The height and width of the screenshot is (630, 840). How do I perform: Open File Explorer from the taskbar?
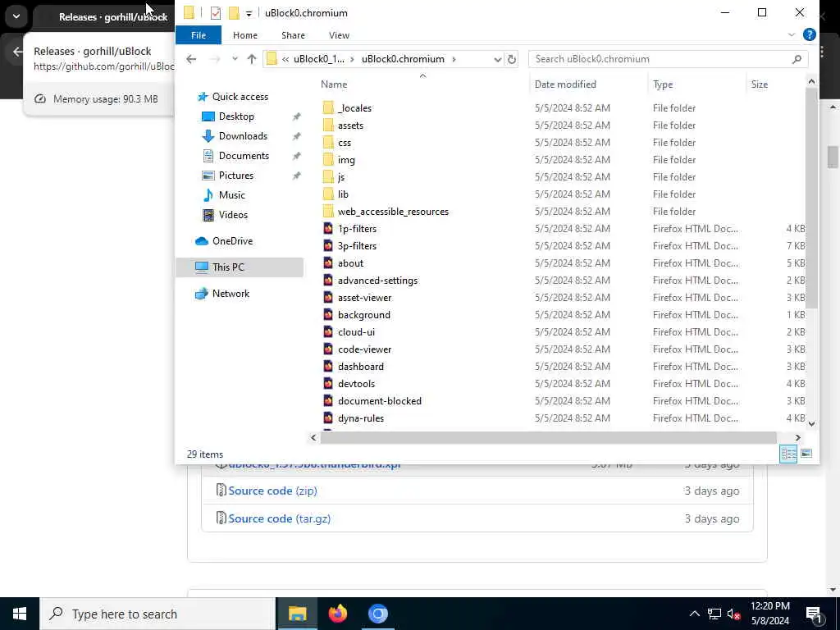coord(297,614)
